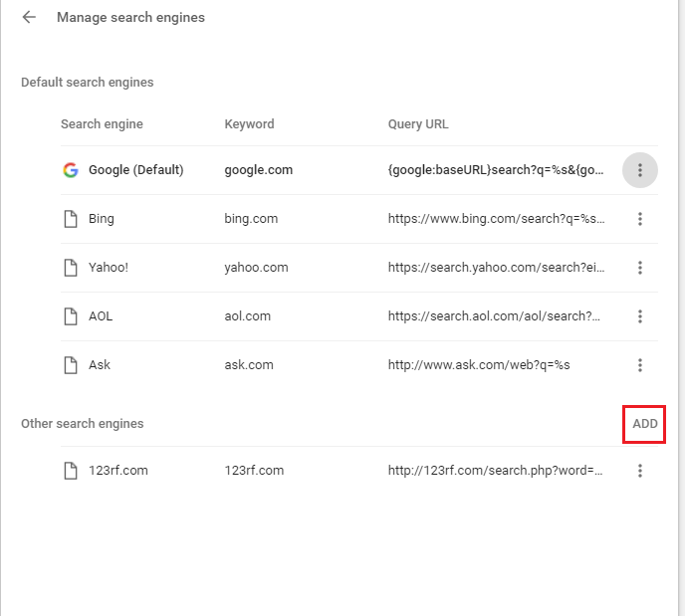Click the ask.com keyword
This screenshot has width=685, height=616.
pos(249,365)
